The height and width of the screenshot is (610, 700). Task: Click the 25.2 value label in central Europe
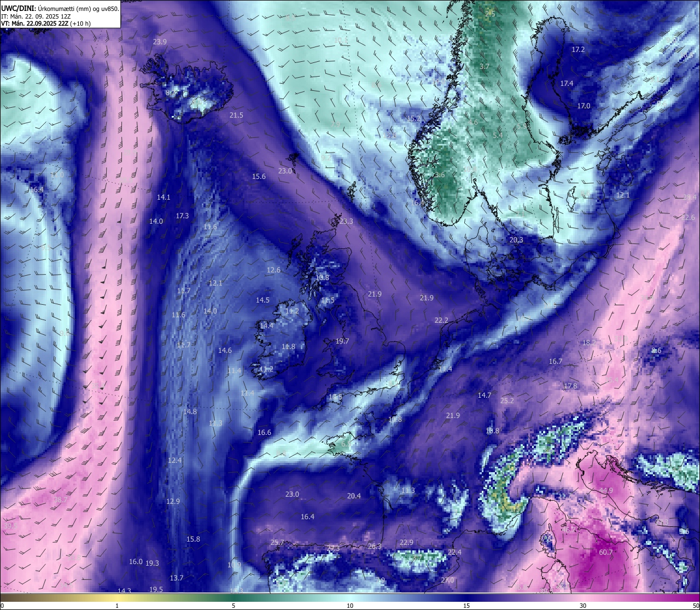(507, 400)
